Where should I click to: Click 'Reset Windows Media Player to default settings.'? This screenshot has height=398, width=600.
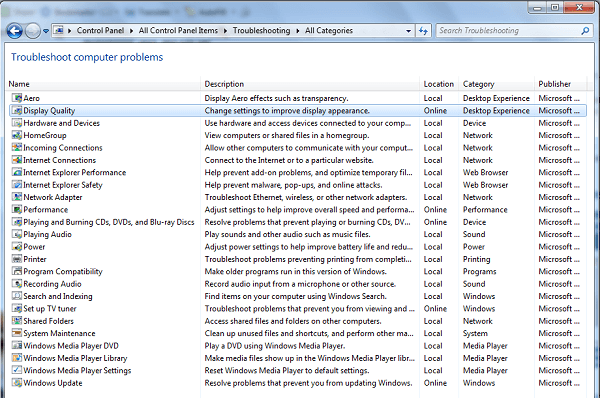click(x=287, y=370)
